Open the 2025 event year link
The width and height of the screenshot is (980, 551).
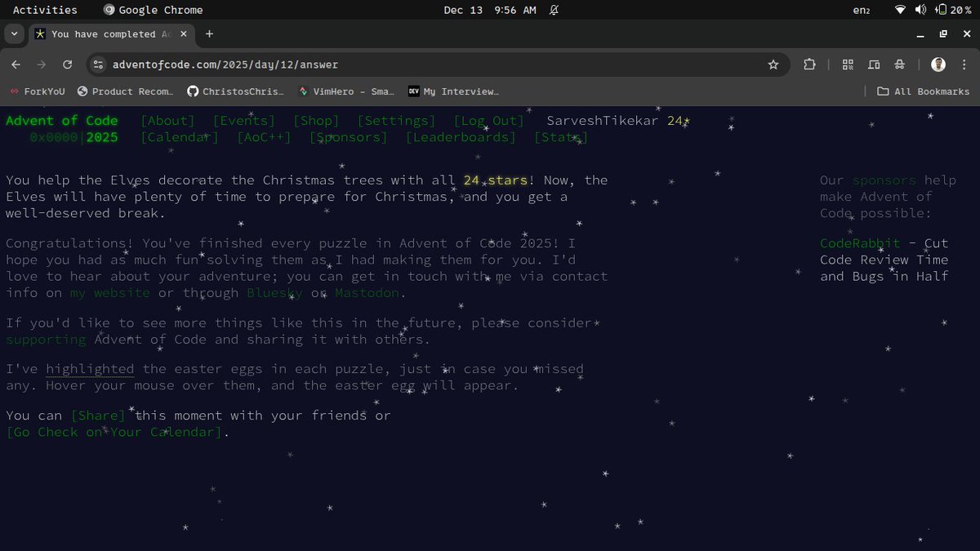(x=102, y=137)
